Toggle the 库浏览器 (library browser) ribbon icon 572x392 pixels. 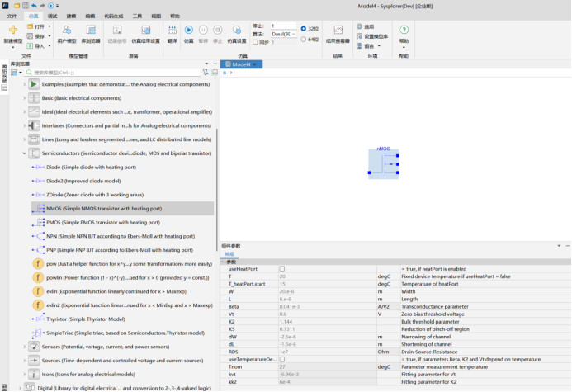click(x=91, y=30)
